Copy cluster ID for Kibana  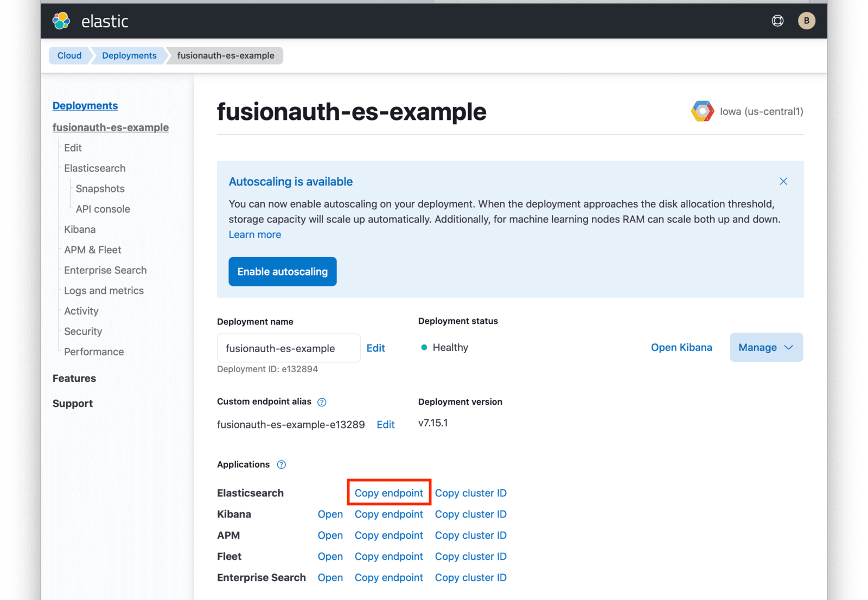[471, 514]
